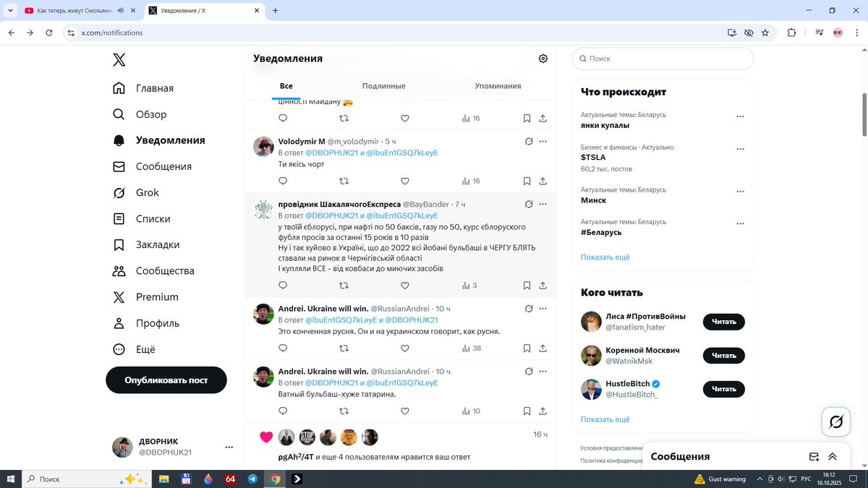View stats of BayBander's post with 3 views
The width and height of the screenshot is (868, 488).
coord(469,286)
